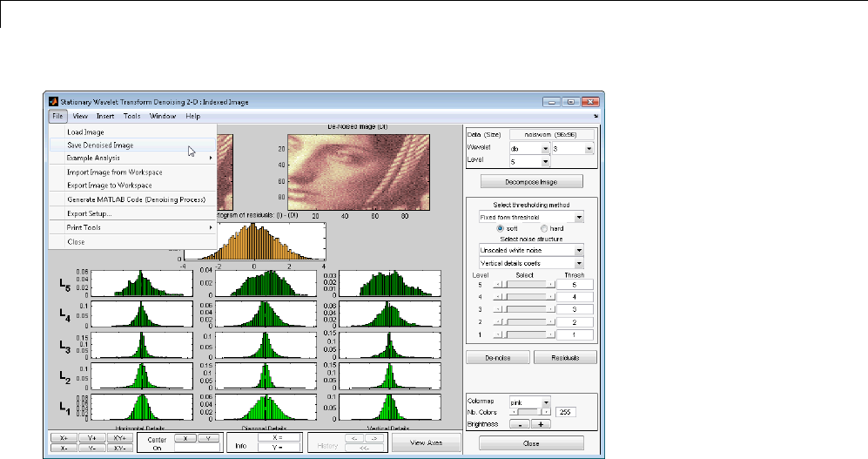This screenshot has width=868, height=459.
Task: Click the Y- zoom button
Action: pos(92,447)
